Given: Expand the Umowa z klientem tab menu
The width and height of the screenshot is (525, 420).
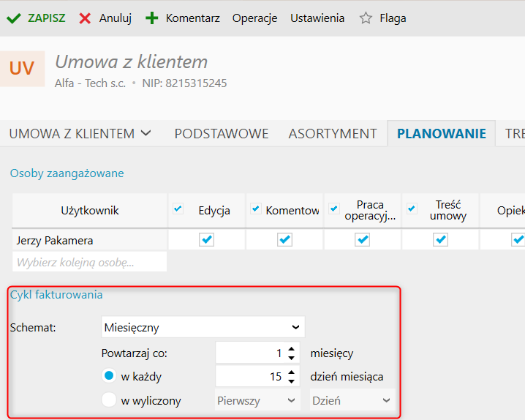Looking at the screenshot, I should pos(146,133).
